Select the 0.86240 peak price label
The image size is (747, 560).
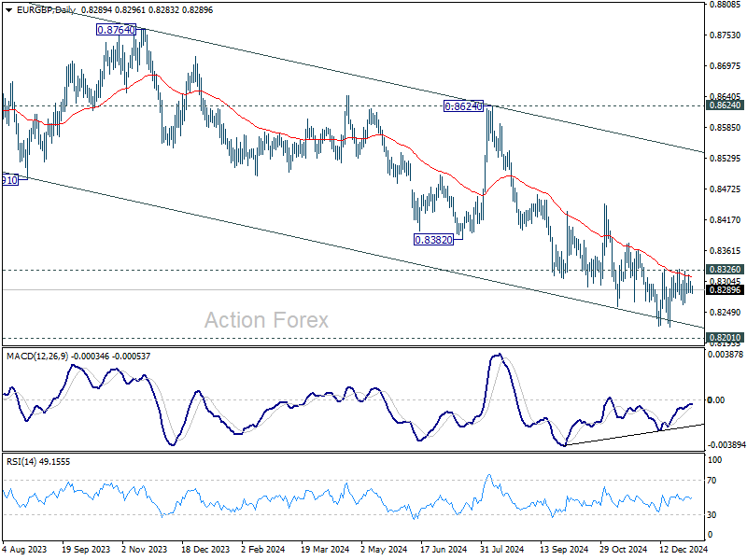click(463, 106)
